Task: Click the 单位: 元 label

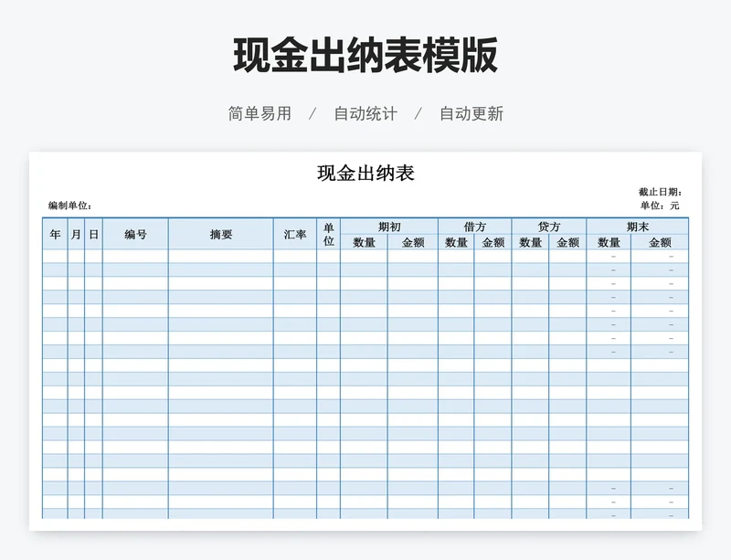Action: (660, 206)
